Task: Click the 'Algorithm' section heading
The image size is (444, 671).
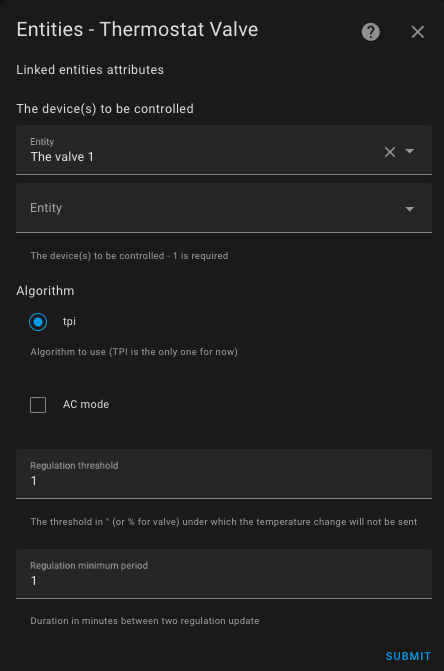Action: coord(45,291)
